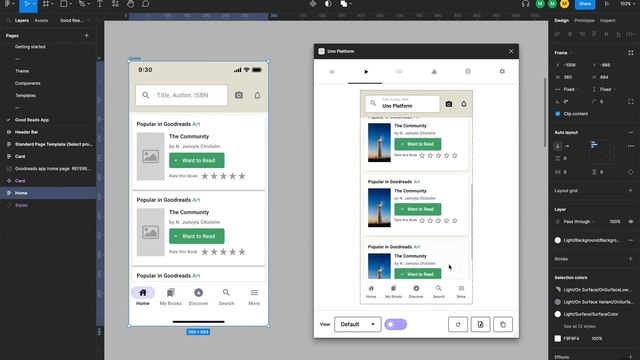Viewport: 640px width, 360px height.
Task: Open the settings gear tab in Uno plugin
Action: [502, 71]
